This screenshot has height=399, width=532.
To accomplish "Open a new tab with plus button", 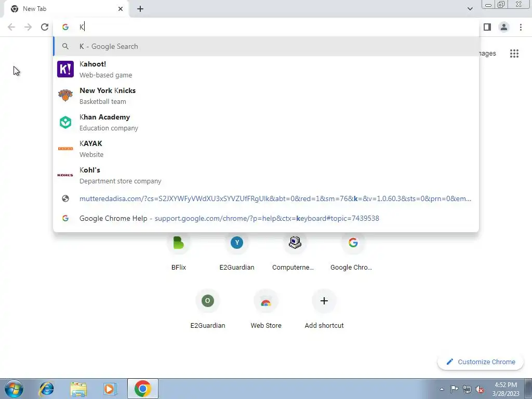I will 140,9.
